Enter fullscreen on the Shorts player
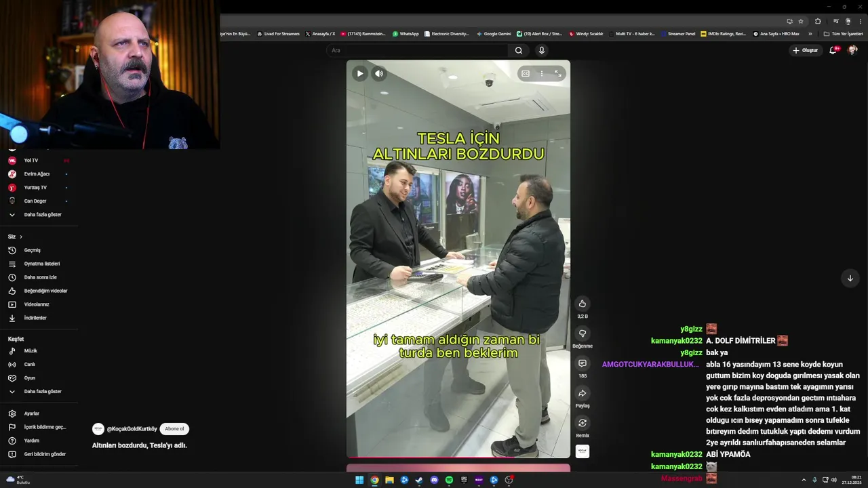The image size is (868, 488). click(558, 73)
